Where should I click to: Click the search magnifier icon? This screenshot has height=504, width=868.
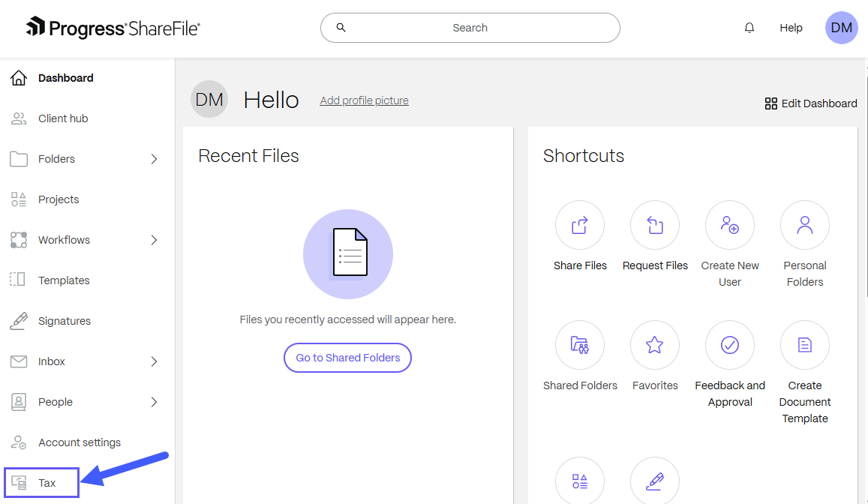[341, 28]
